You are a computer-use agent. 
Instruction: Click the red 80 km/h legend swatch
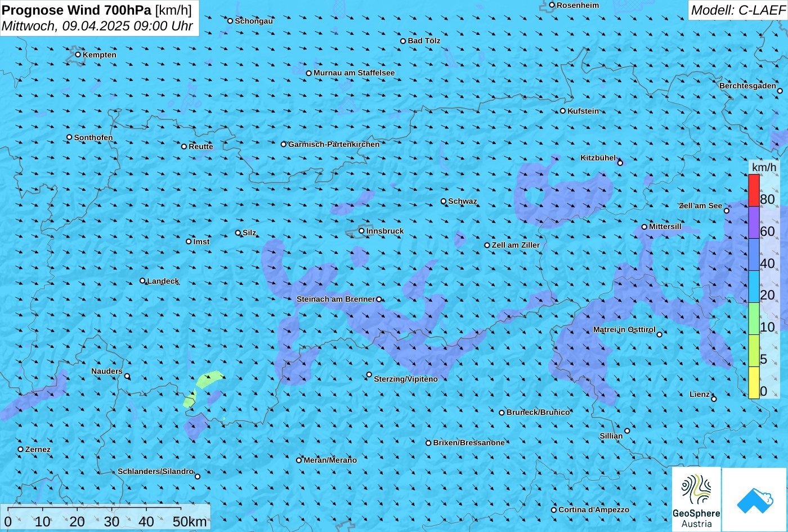(754, 190)
